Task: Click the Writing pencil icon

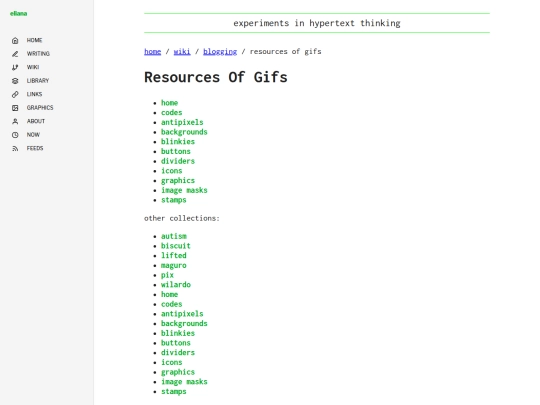Action: (x=15, y=54)
